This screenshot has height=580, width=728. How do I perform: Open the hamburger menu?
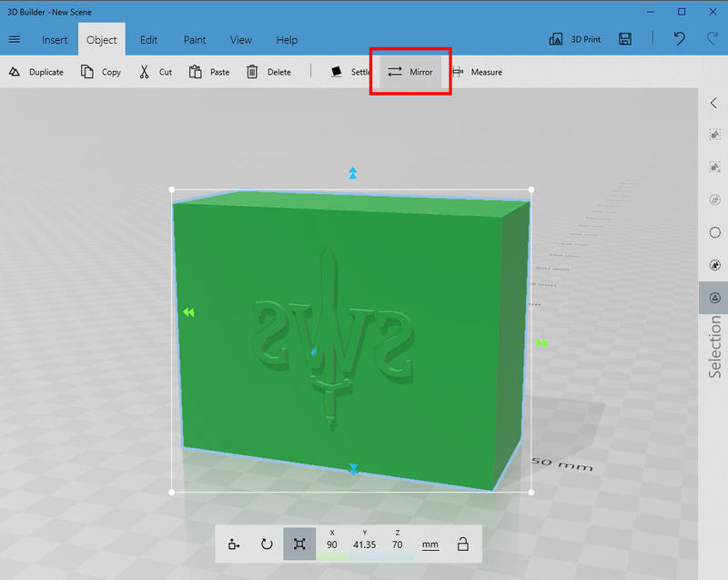click(15, 39)
